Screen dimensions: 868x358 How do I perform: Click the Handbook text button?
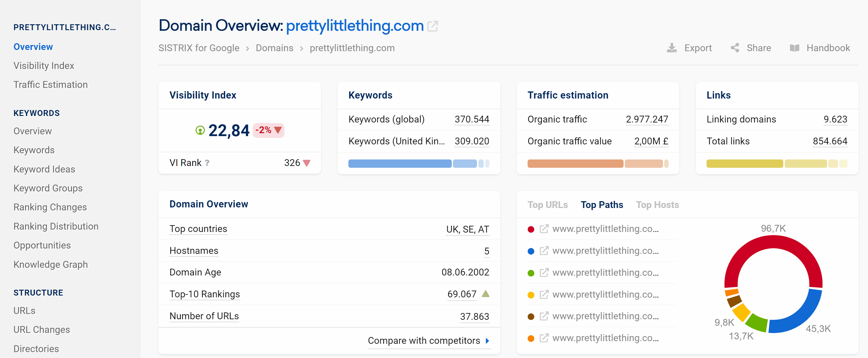pyautogui.click(x=828, y=48)
